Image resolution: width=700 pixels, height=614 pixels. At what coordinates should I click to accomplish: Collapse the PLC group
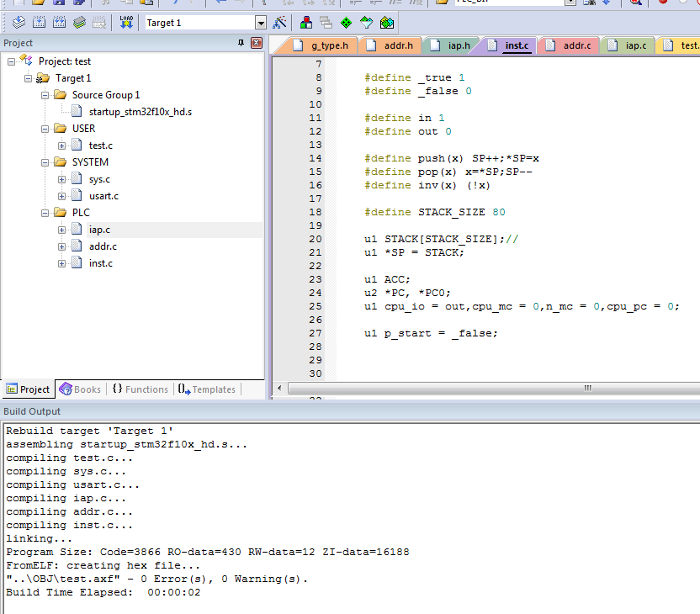[45, 214]
